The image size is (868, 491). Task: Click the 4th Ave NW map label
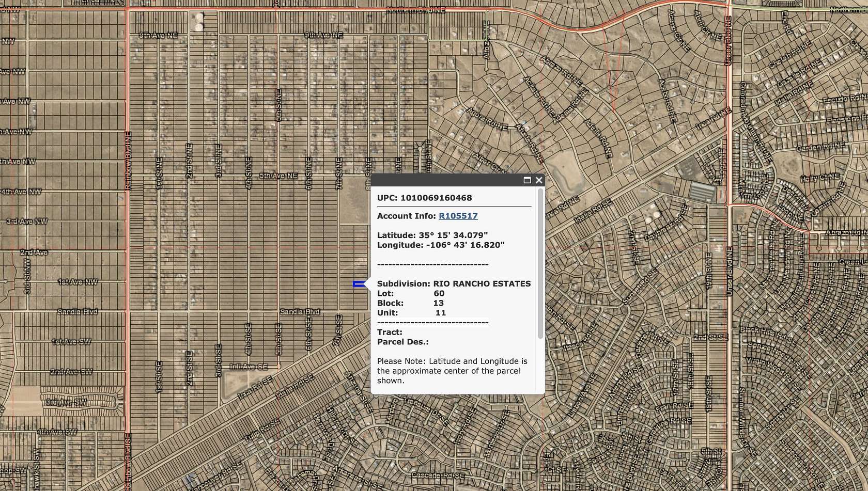coord(21,192)
